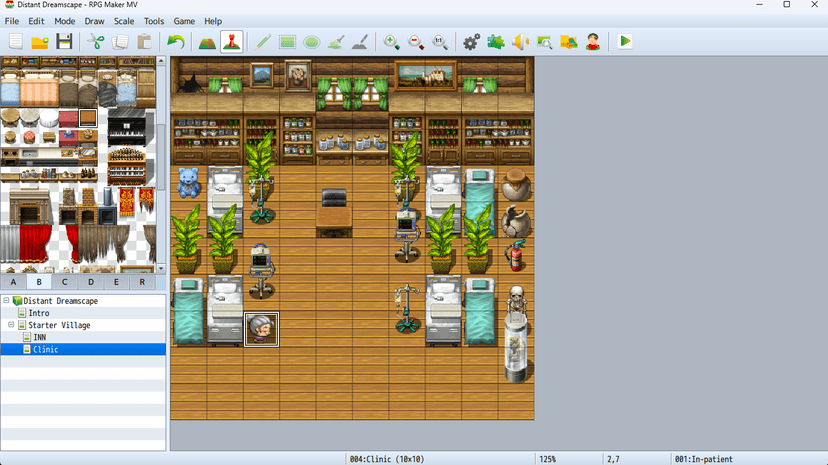This screenshot has height=465, width=828.
Task: Select the Pencil drawing tool
Action: point(262,42)
